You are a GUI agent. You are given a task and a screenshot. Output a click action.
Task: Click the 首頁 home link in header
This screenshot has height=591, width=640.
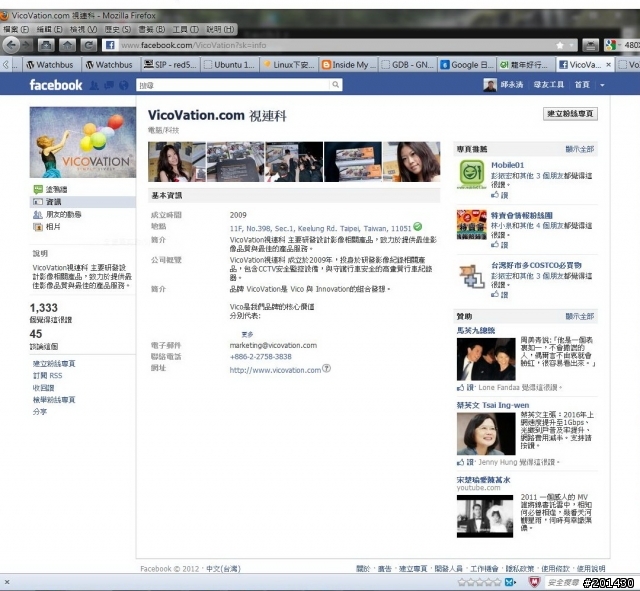(x=582, y=85)
